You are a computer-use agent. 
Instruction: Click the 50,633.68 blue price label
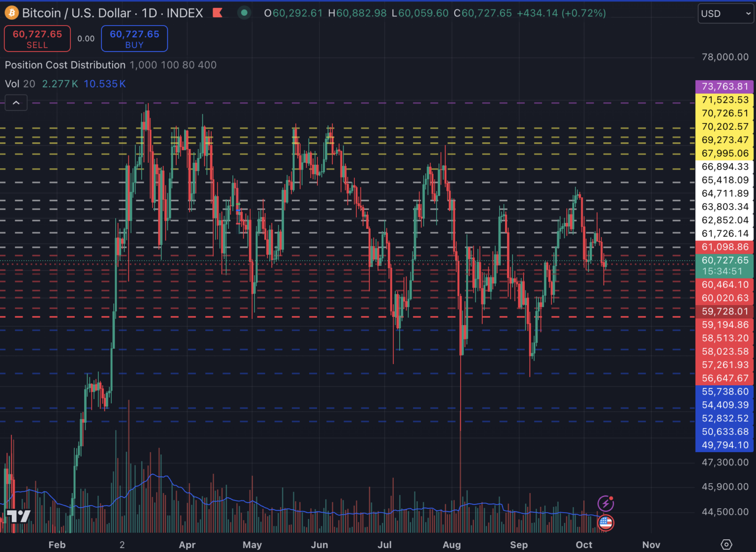click(x=724, y=432)
